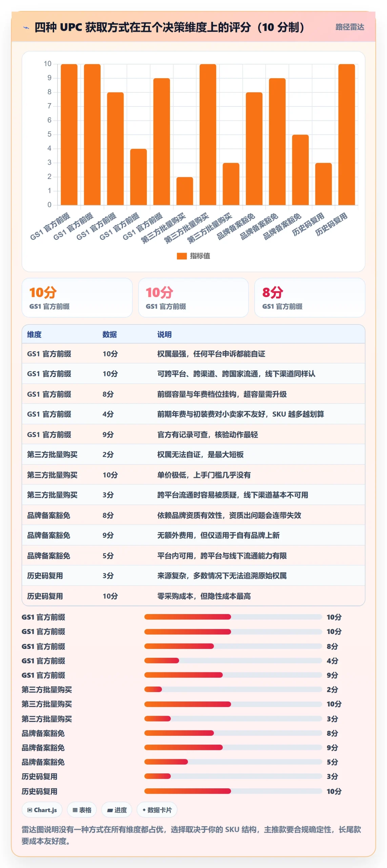This screenshot has height=868, width=387.
Task: Click GS1 官方前缀 progress bar showing 9分
Action: click(x=233, y=675)
